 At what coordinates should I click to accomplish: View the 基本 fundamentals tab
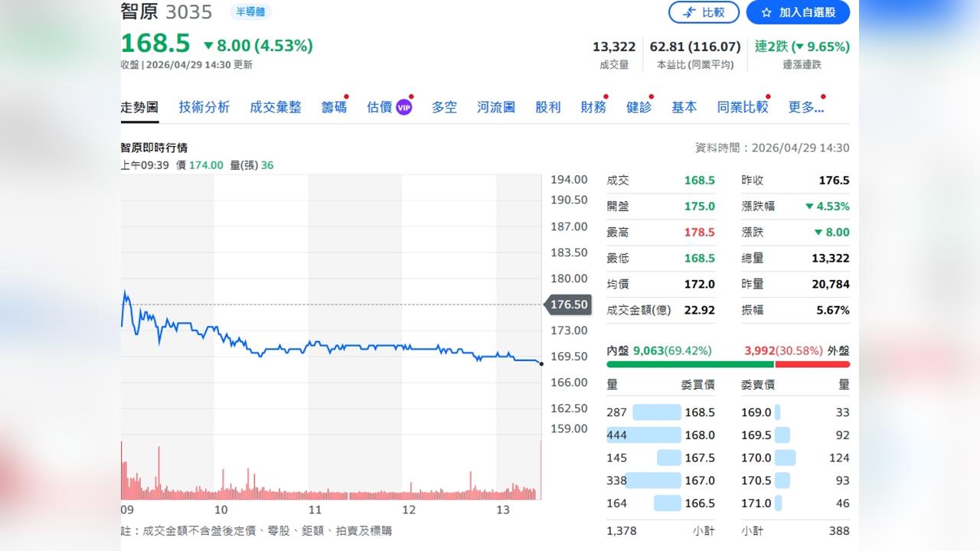[x=684, y=107]
